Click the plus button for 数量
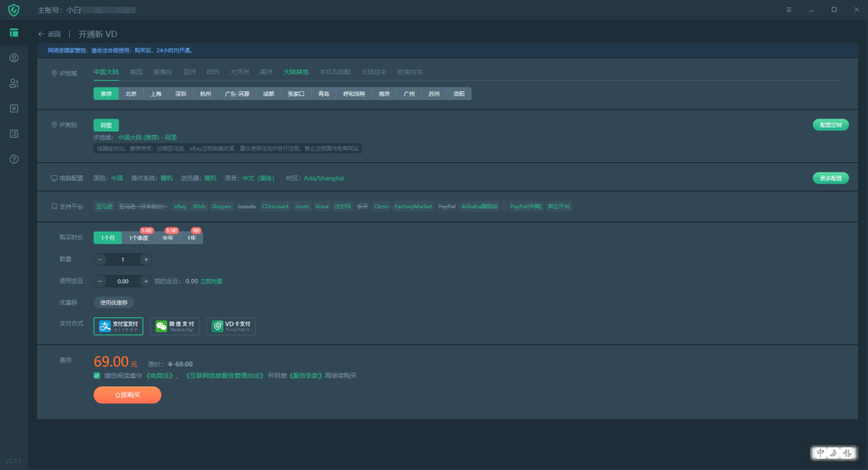The height and width of the screenshot is (470, 868). [x=145, y=260]
